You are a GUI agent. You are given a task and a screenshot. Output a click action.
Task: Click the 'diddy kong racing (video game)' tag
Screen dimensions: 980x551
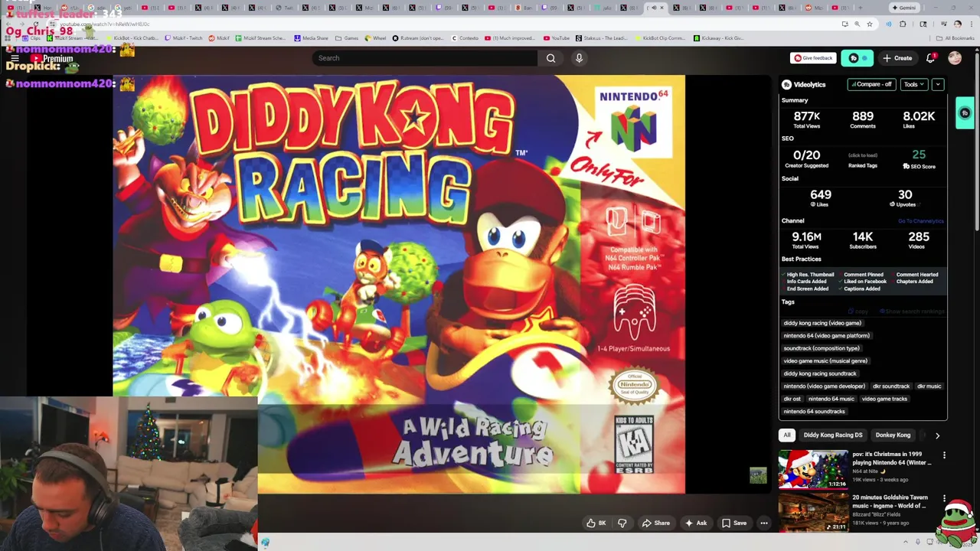click(x=822, y=323)
